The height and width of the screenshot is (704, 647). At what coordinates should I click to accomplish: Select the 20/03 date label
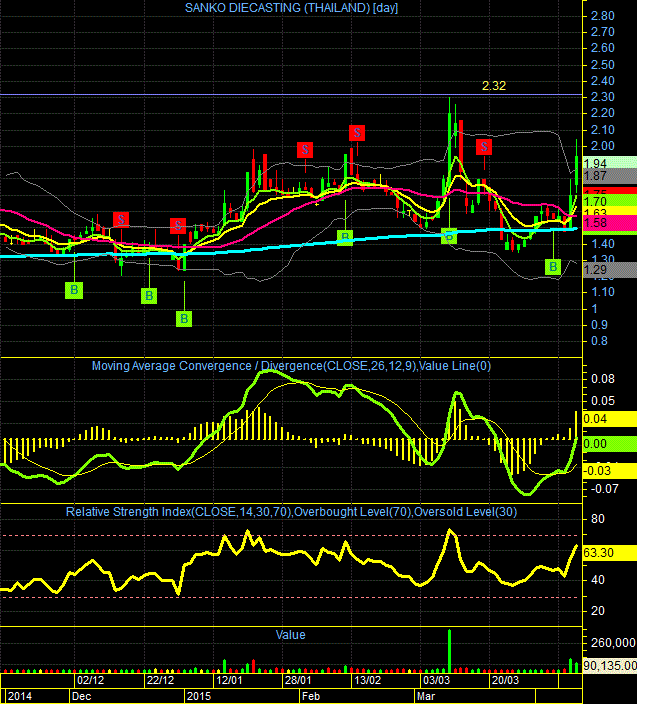(x=505, y=680)
